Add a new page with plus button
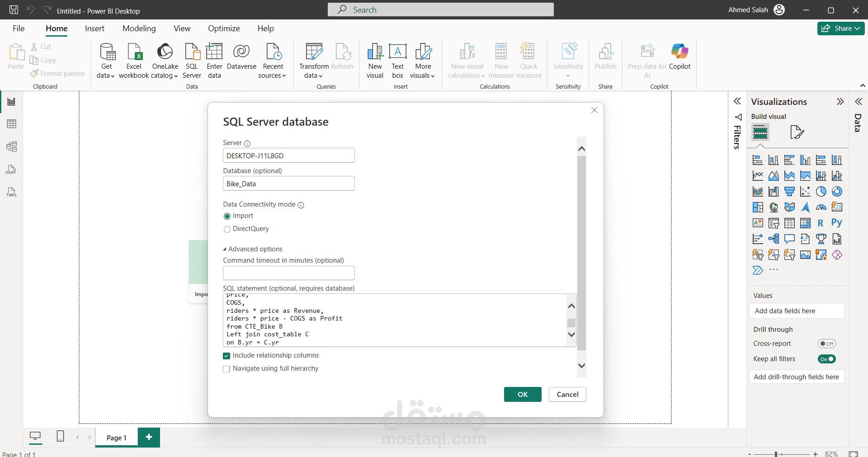This screenshot has width=868, height=457. 149,437
